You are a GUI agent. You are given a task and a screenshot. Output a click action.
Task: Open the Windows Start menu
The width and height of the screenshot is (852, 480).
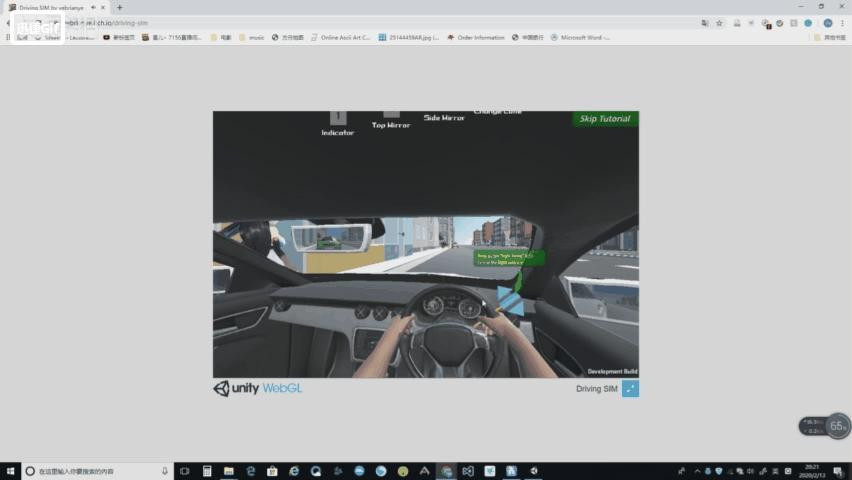10,471
